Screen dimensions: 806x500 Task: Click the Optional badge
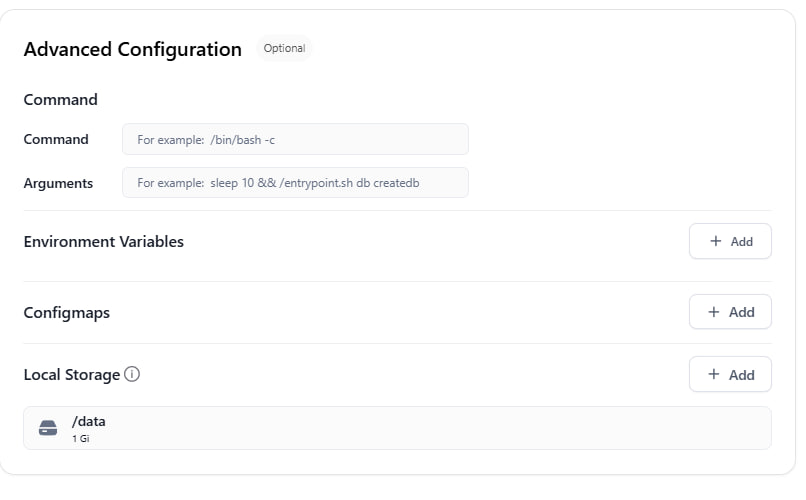point(284,48)
